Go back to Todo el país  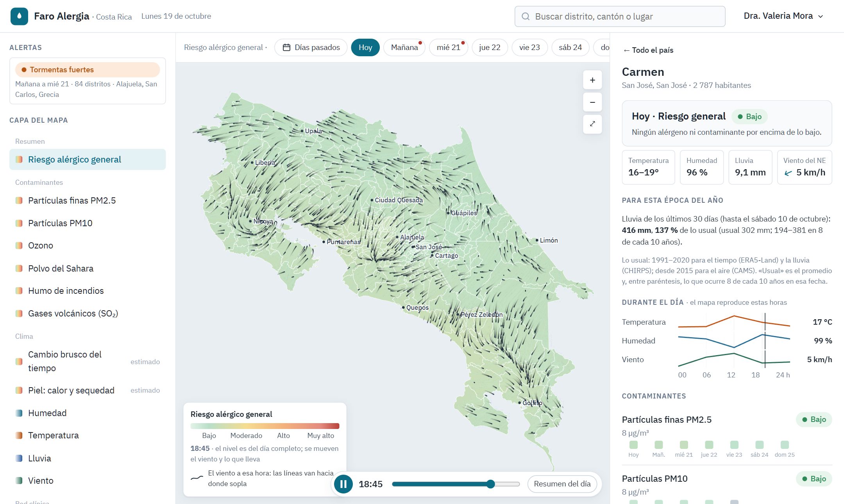[x=648, y=50]
